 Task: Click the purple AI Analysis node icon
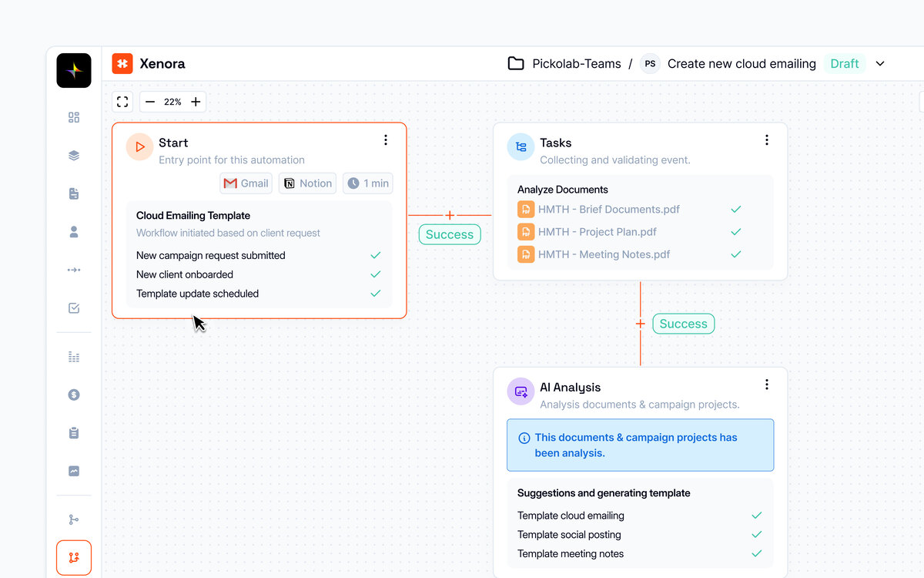pyautogui.click(x=521, y=391)
